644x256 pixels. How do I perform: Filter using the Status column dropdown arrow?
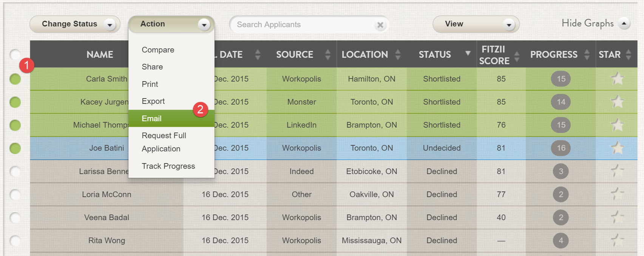[468, 54]
